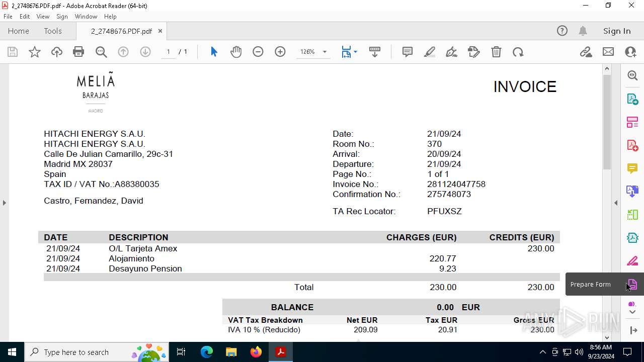Click the scrolling mode keyboard icon
The height and width of the screenshot is (362, 644).
[x=375, y=52]
